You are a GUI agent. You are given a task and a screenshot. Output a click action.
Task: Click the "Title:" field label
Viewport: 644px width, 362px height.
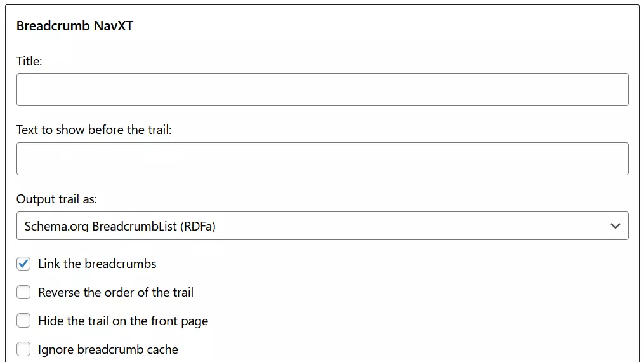point(29,61)
